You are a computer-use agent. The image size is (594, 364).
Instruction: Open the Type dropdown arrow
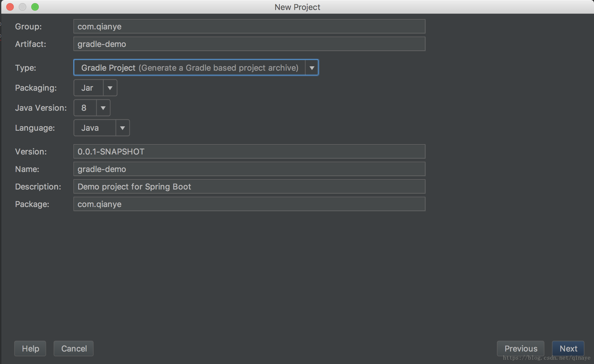coord(312,68)
